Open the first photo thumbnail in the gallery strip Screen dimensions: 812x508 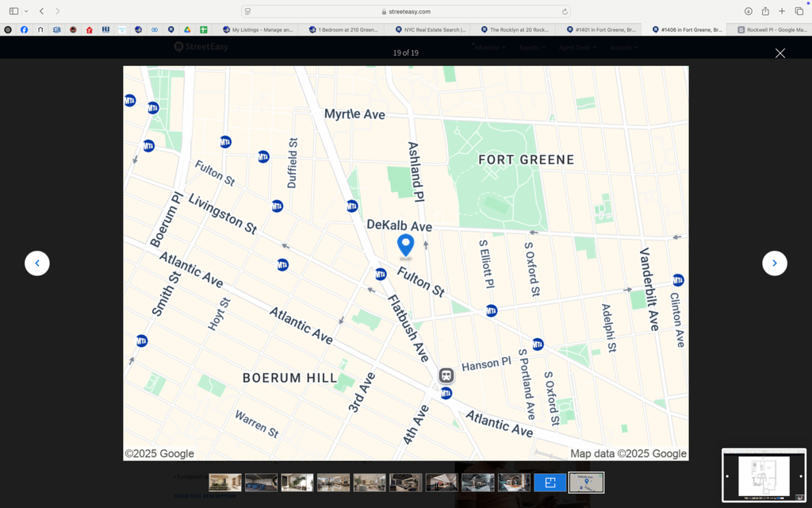(224, 482)
